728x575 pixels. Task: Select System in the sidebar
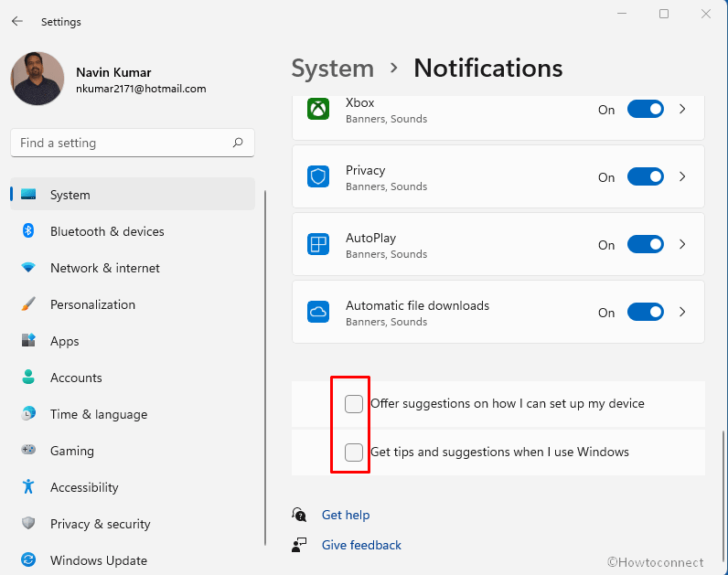[133, 195]
